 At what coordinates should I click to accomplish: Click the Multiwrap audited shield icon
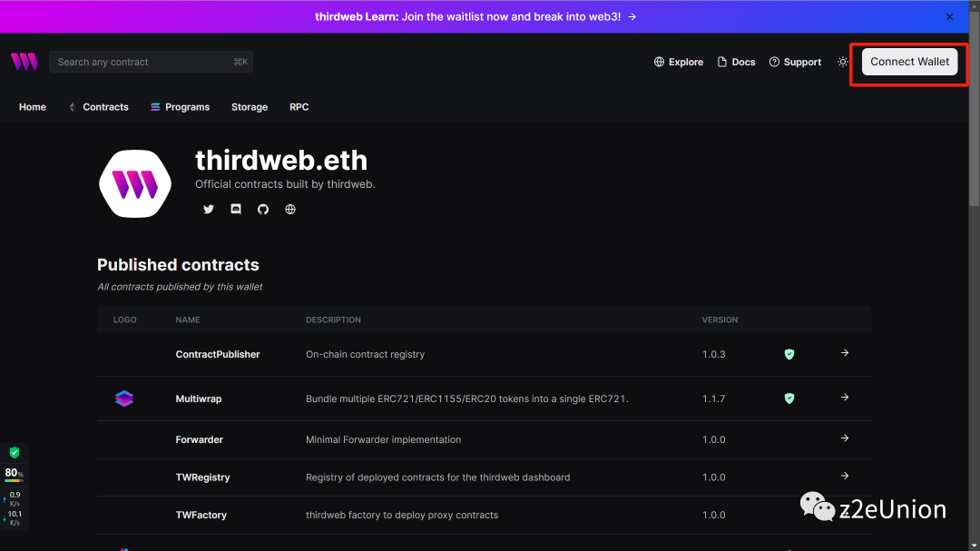tap(789, 398)
